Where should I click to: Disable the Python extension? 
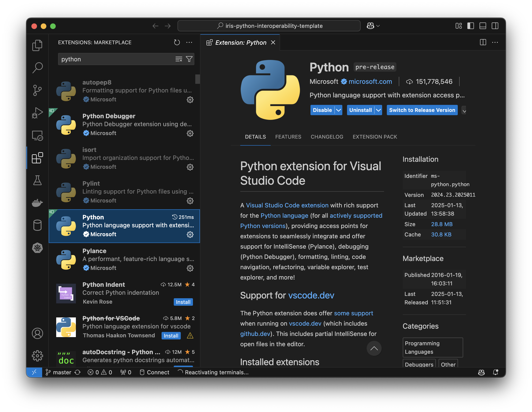tap(322, 110)
